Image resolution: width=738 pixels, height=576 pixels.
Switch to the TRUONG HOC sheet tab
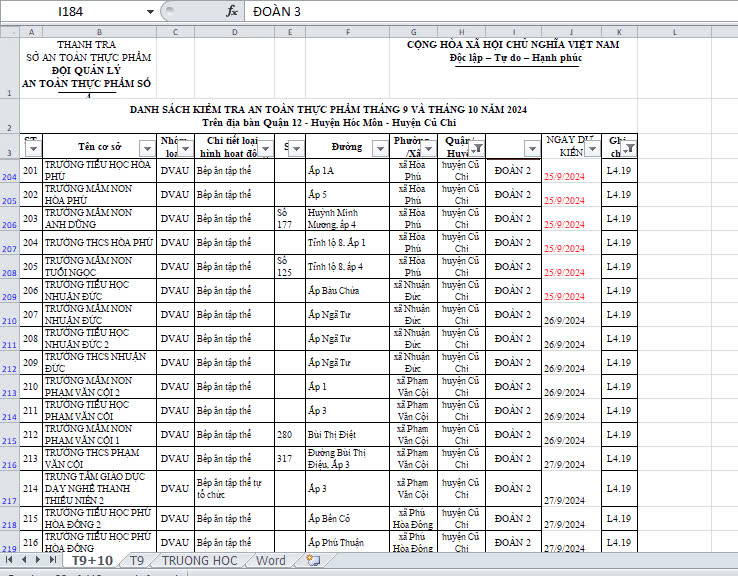[200, 561]
